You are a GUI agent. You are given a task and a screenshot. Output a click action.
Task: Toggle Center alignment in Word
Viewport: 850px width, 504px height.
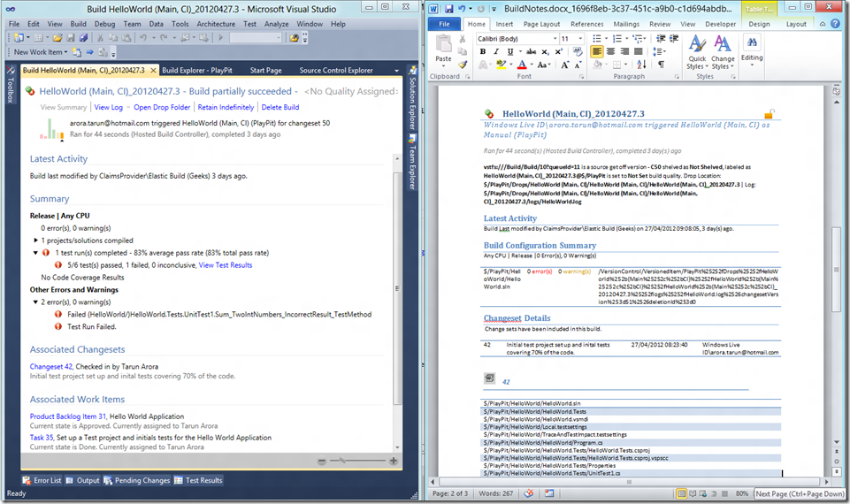pos(611,51)
